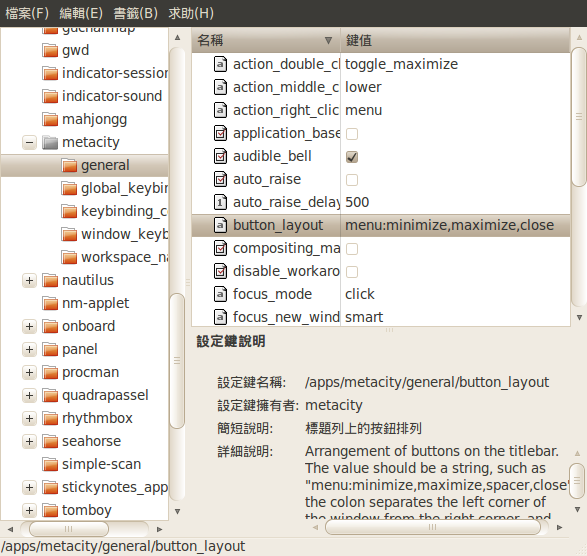Click the focus_mode value click
Viewport: 587px width, 556px height.
(359, 294)
